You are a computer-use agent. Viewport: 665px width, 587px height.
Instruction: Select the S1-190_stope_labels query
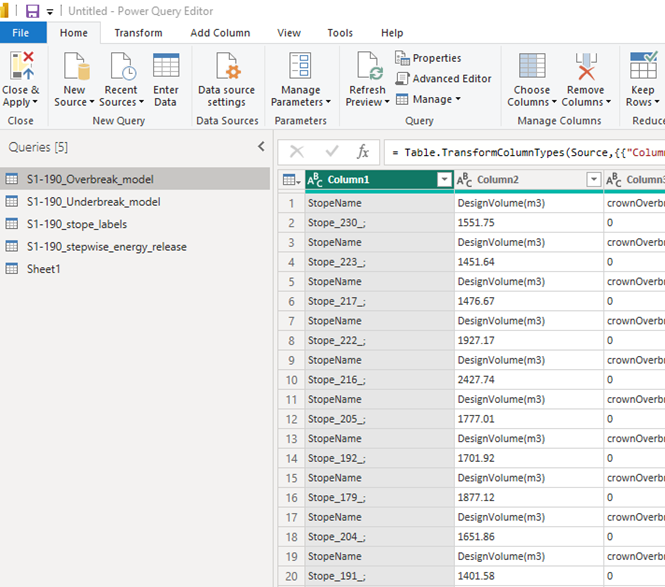coord(135,224)
